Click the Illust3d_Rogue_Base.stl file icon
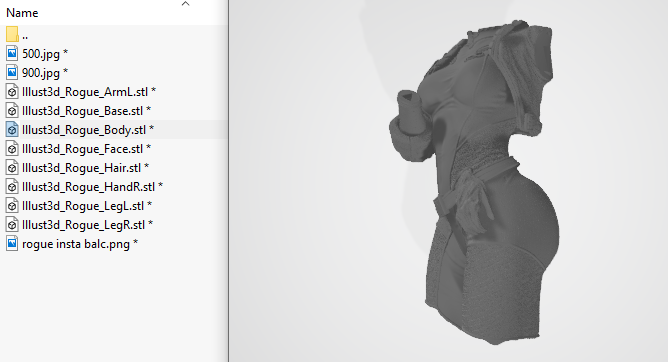 12,111
